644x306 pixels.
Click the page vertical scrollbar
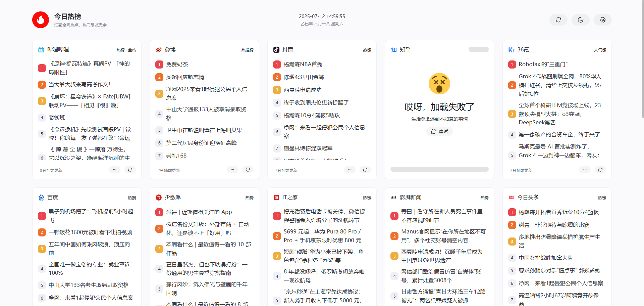click(642, 59)
